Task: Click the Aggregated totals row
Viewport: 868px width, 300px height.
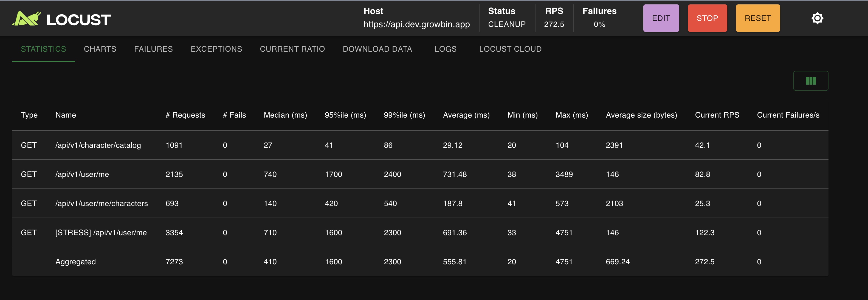Action: point(75,262)
